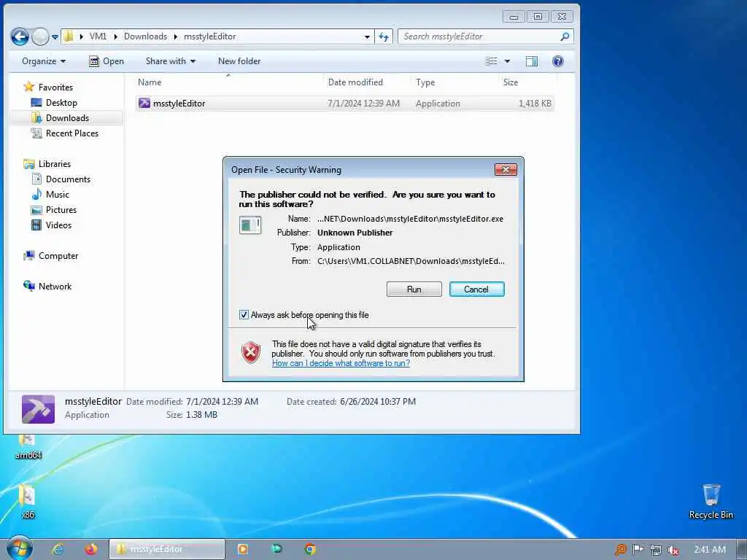Sort by the Date modified column header
747x560 pixels.
point(367,82)
